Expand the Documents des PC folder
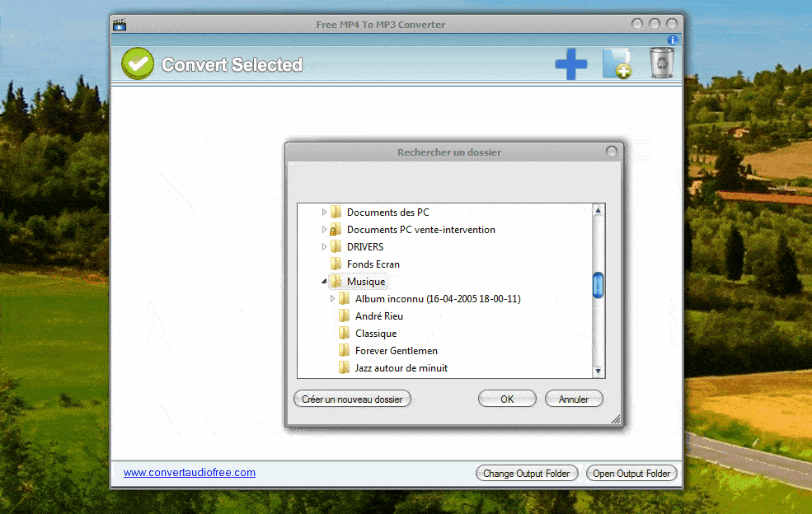 [324, 213]
